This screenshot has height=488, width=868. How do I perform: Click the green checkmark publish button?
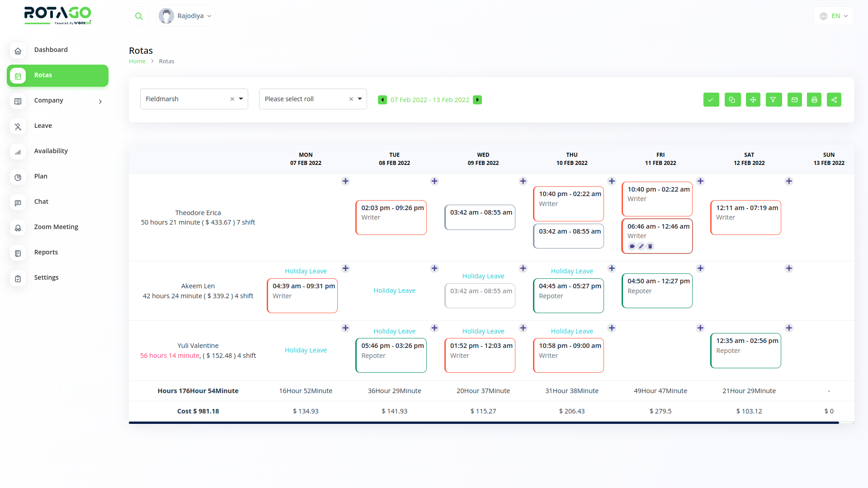coord(711,100)
